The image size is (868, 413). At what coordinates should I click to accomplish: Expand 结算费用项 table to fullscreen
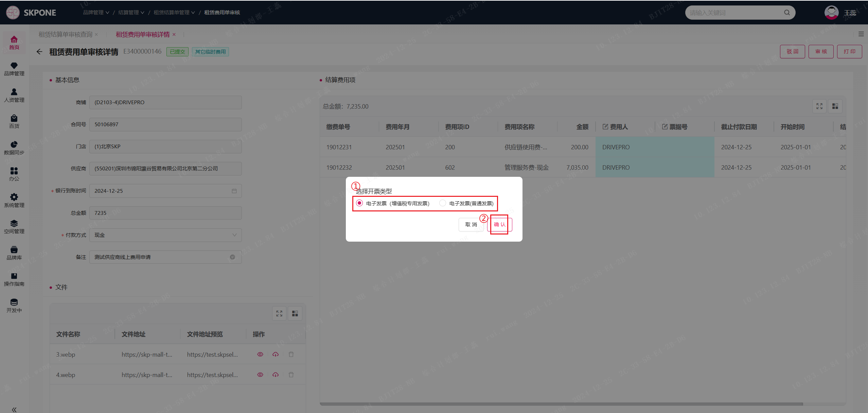[x=819, y=106]
